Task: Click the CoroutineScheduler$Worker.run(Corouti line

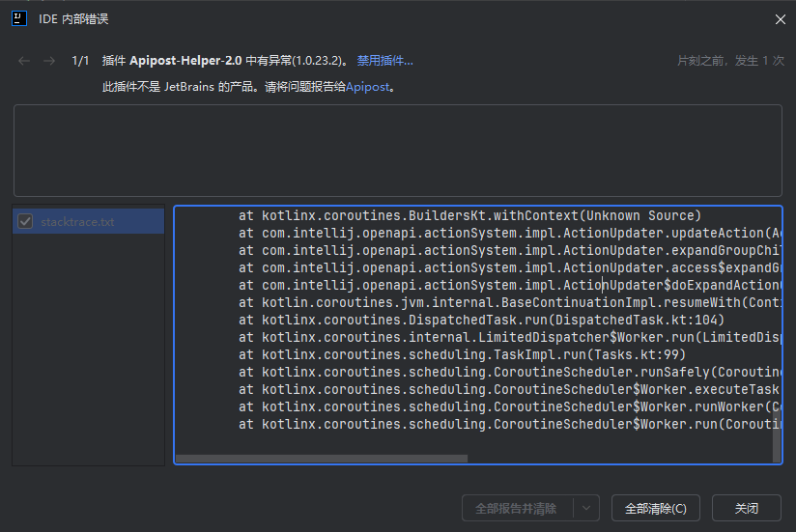Action: pos(510,424)
